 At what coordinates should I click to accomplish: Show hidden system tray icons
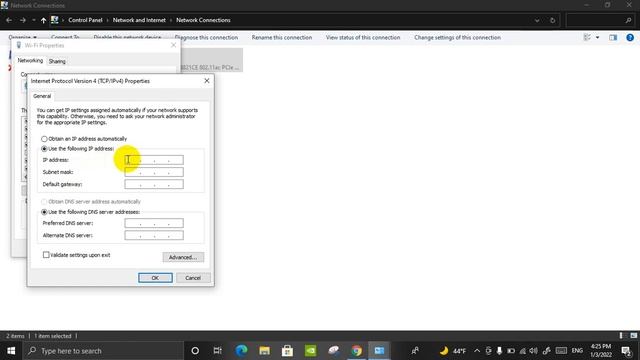click(477, 351)
